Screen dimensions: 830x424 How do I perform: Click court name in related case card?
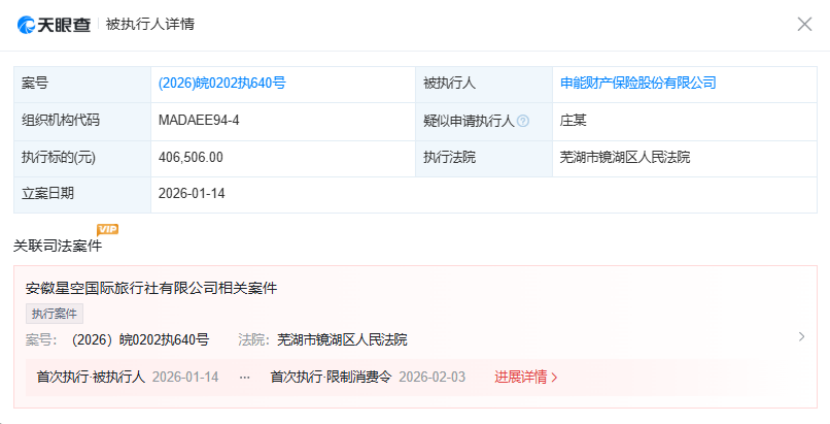[342, 339]
